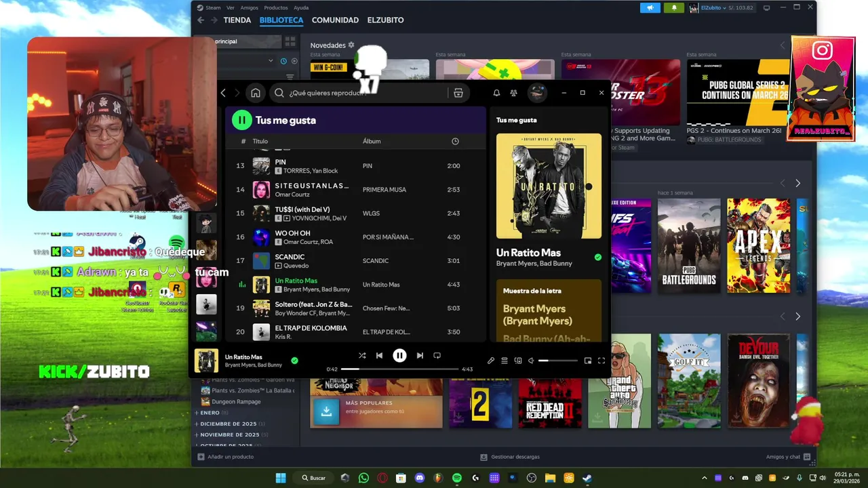This screenshot has height=488, width=868.
Task: Click Añadir un producto in Steam
Action: pyautogui.click(x=225, y=457)
